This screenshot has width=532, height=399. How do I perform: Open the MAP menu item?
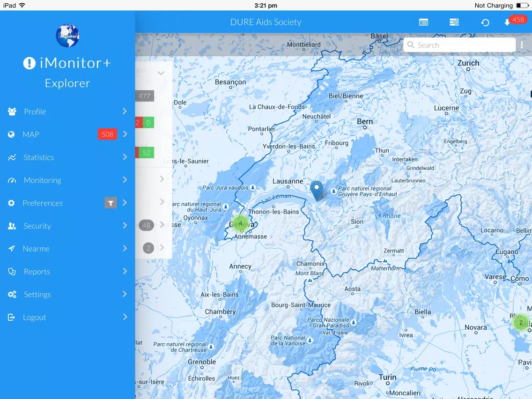(x=67, y=134)
